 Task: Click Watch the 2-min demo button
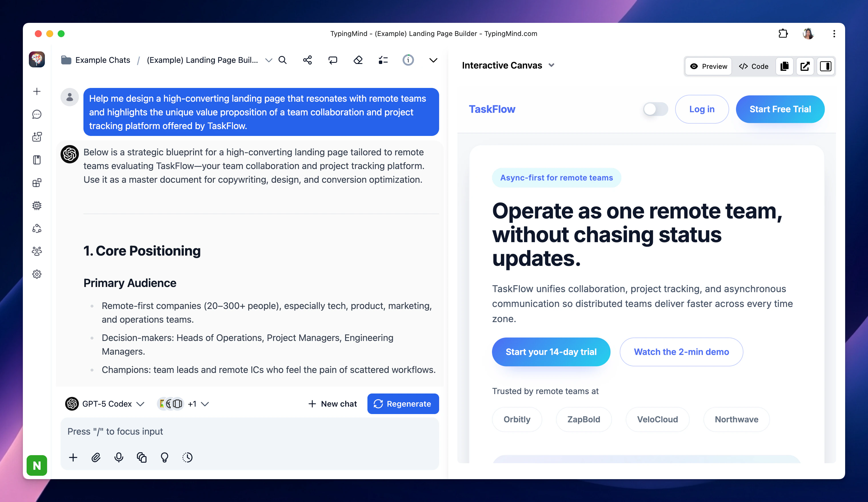tap(681, 352)
